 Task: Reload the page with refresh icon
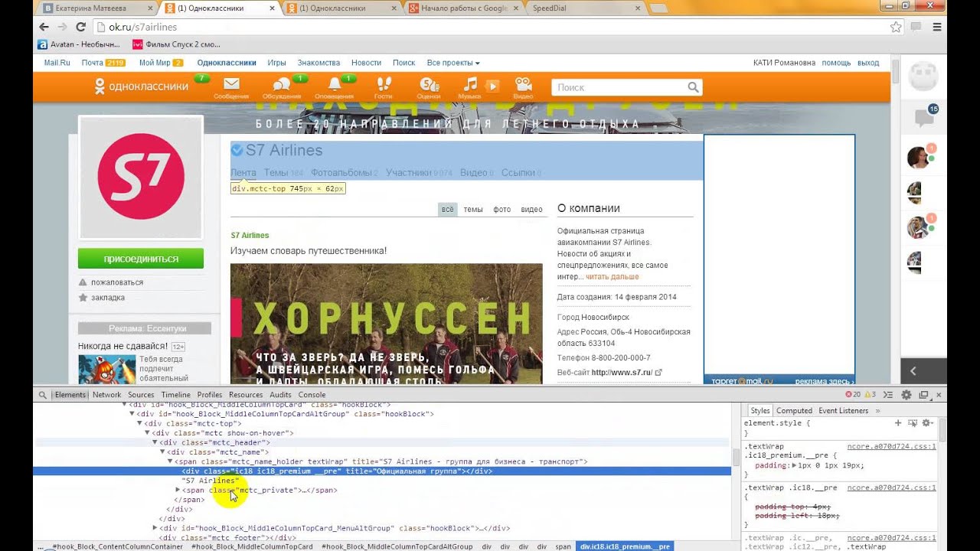80,27
